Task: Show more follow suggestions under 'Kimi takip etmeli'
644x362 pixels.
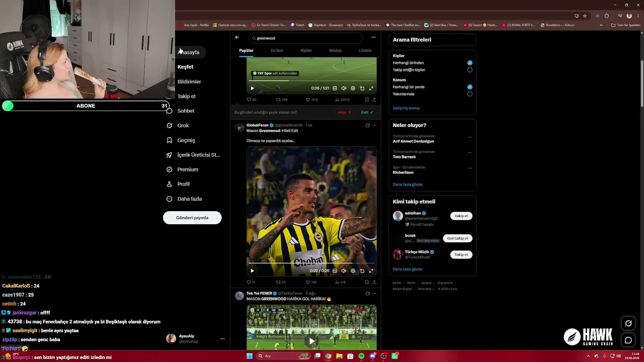Action: [x=408, y=269]
